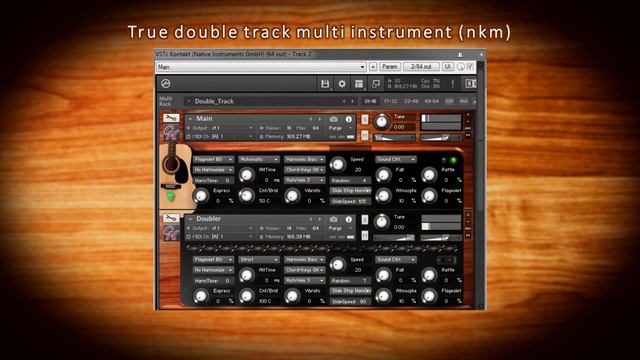640x360 pixels.
Task: Click the UI button
Action: pos(448,67)
